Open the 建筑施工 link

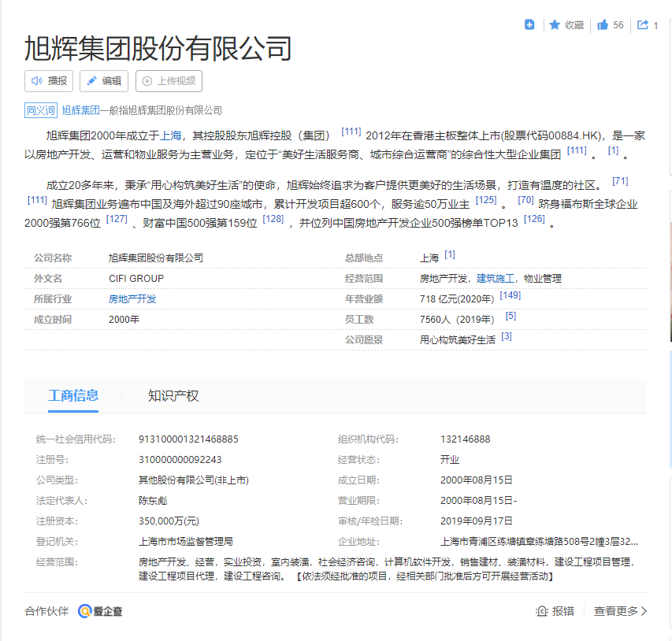tap(496, 279)
